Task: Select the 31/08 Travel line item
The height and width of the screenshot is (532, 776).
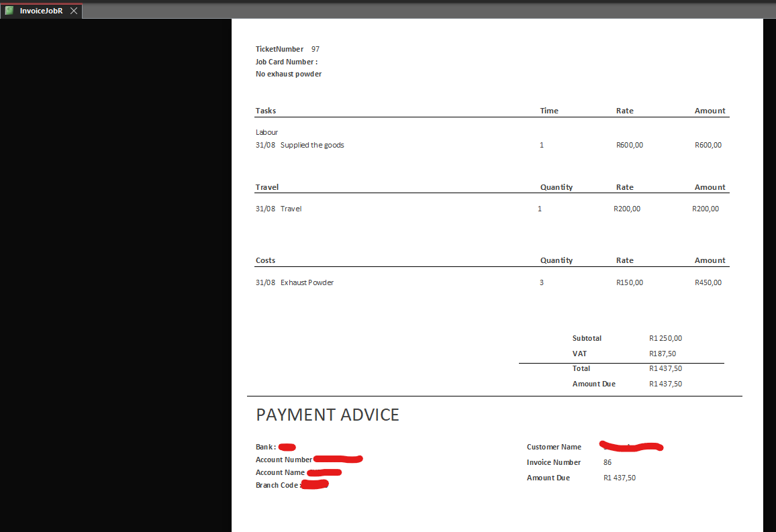Action: coord(278,209)
